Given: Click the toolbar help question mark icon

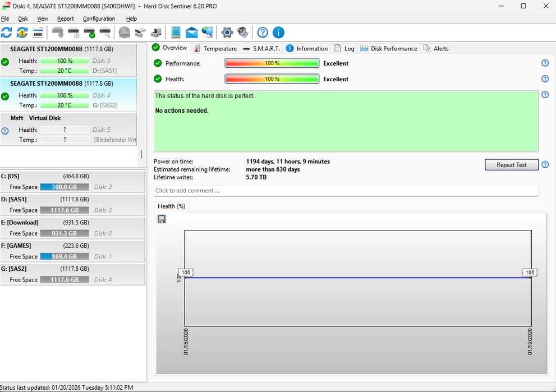Looking at the screenshot, I should click(263, 33).
